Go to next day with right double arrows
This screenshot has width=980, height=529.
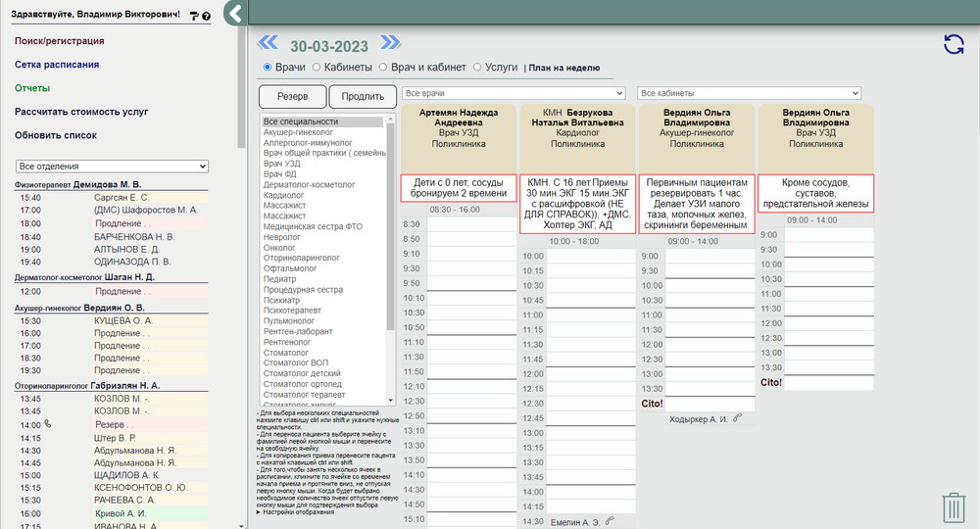click(390, 42)
